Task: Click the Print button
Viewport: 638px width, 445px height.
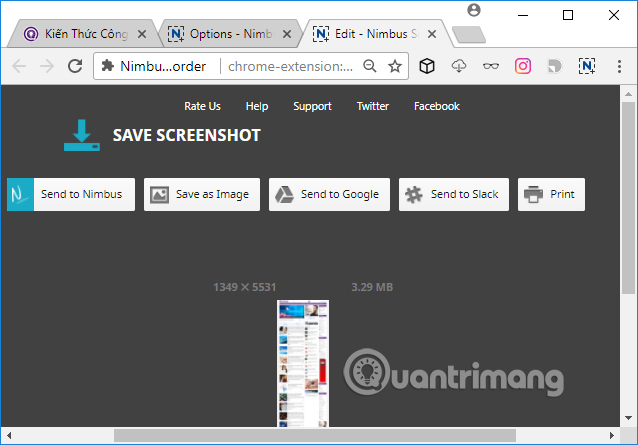Action: [x=551, y=194]
